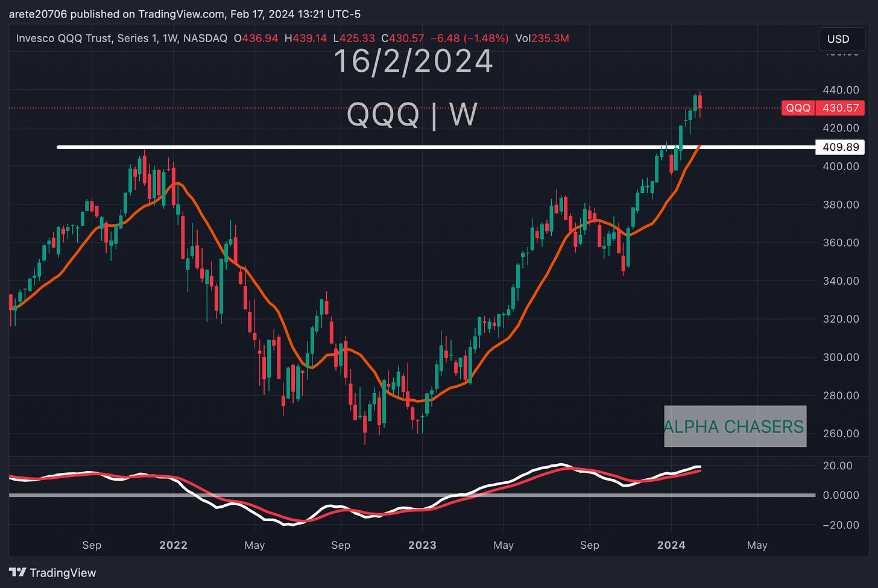Click the 0.0000 indicator axis label
Viewport: 878px width, 588px height.
point(841,495)
